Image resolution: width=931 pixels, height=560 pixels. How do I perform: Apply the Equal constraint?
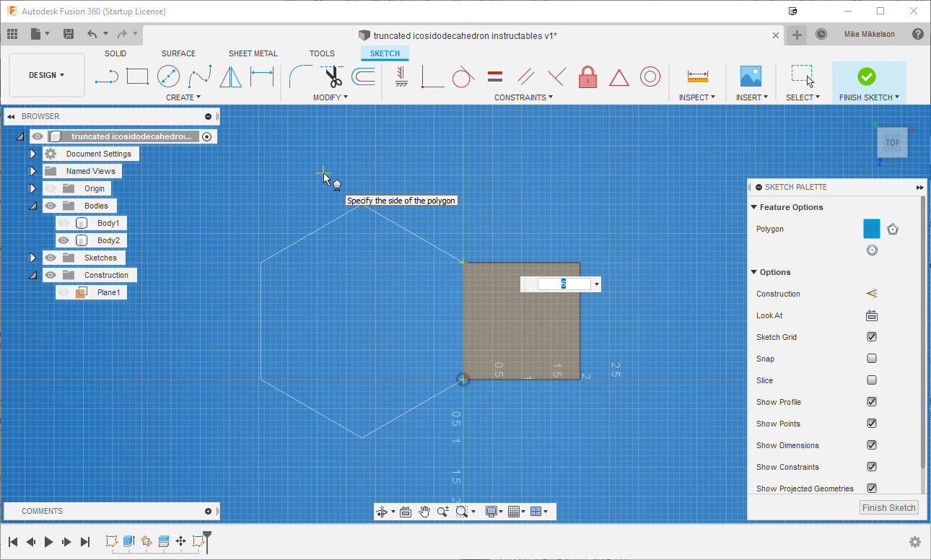pyautogui.click(x=494, y=76)
